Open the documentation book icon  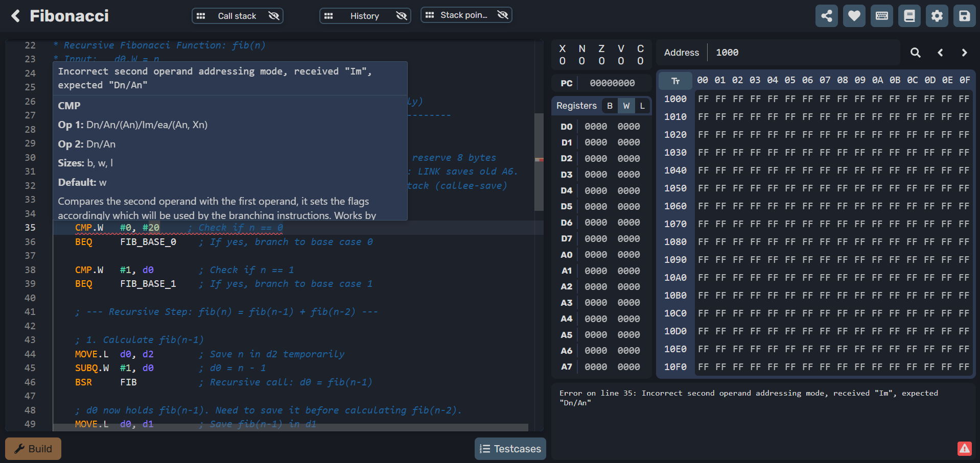click(909, 16)
